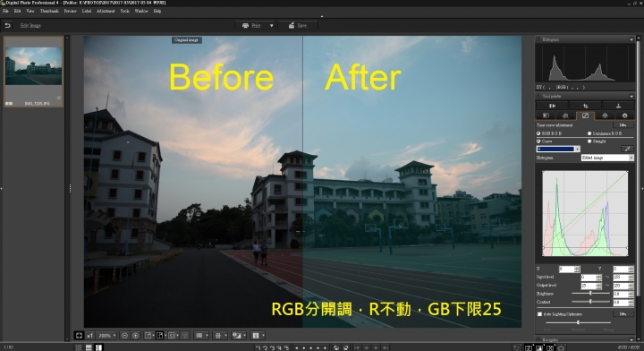Switch to the basic adjustment palette tab
Screen dimensions: 644x351
546,116
